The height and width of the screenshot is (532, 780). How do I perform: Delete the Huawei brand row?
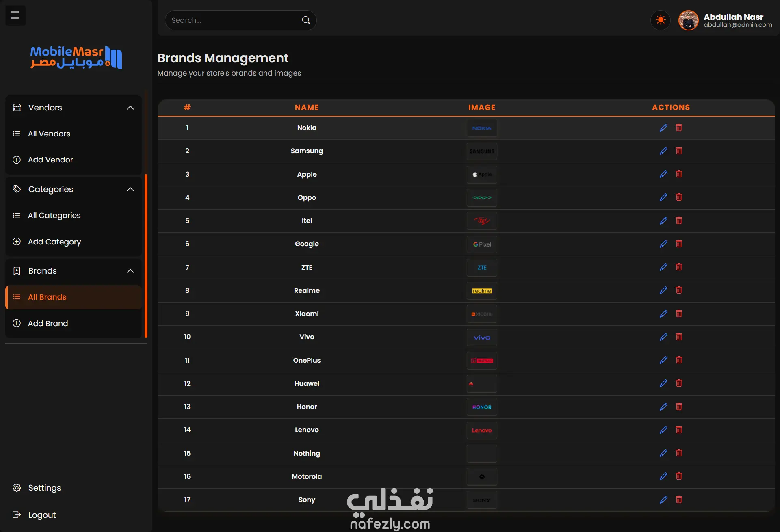(679, 383)
